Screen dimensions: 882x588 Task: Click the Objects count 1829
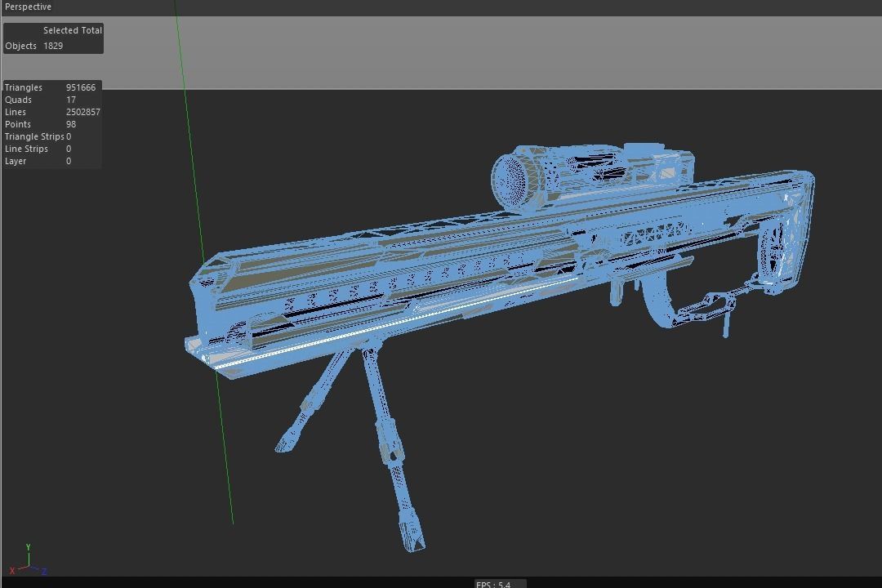coord(53,46)
